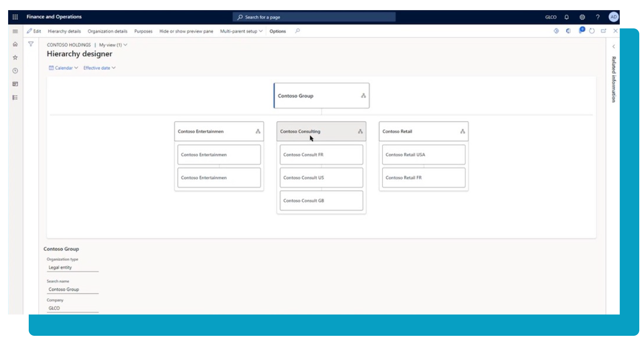Open the Calendar dropdown
This screenshot has width=644, height=349.
[x=64, y=68]
